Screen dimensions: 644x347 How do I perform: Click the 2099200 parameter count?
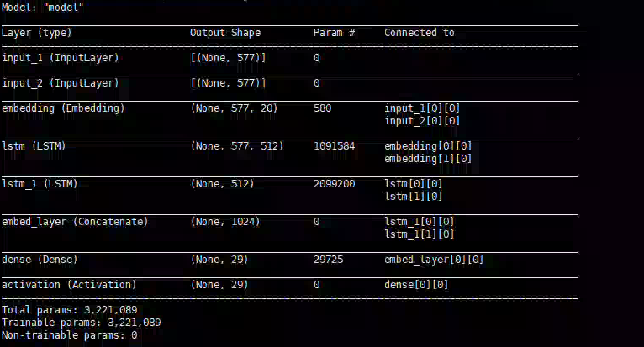click(334, 184)
